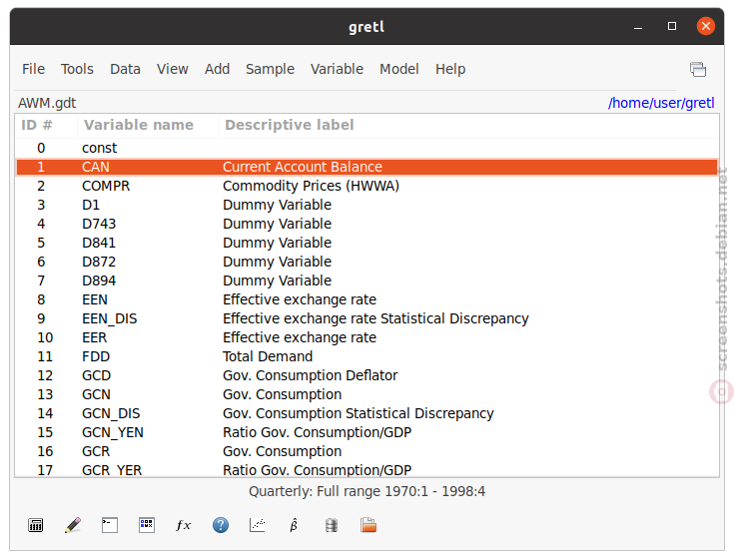Select the GCN variable row
This screenshot has height=560, width=734.
coord(367,394)
